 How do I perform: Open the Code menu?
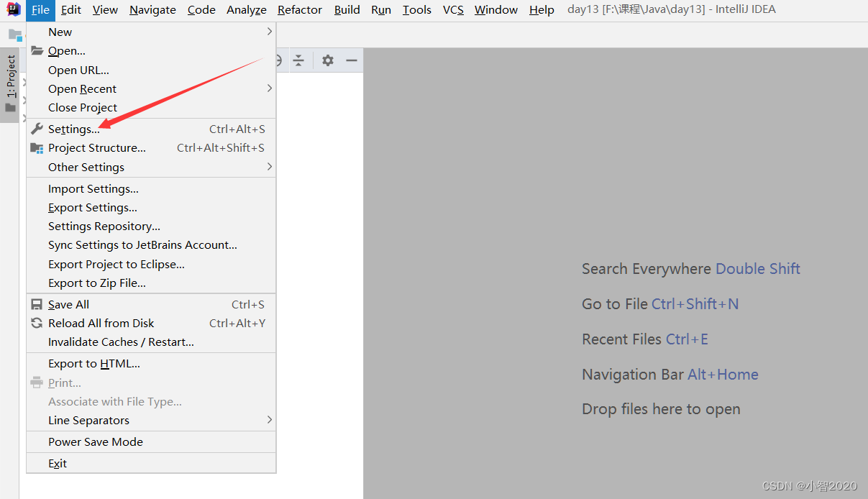pyautogui.click(x=201, y=10)
